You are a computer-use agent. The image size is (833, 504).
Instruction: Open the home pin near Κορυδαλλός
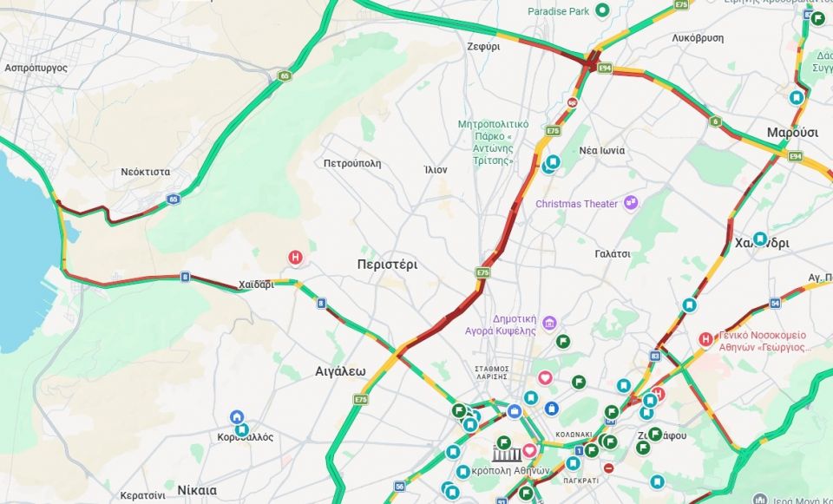237,417
